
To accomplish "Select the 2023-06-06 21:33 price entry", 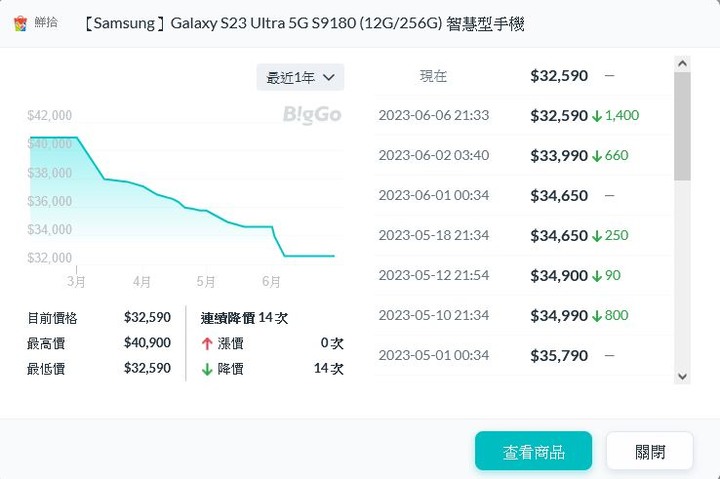I will point(523,115).
